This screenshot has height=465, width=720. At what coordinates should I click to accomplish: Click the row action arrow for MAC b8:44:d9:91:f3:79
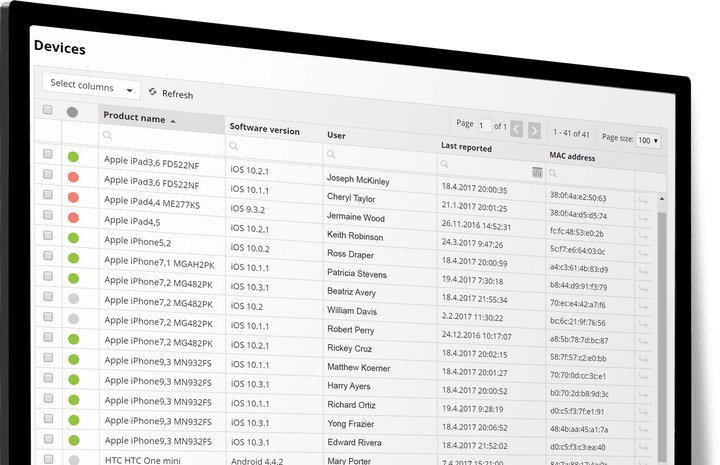(x=643, y=289)
